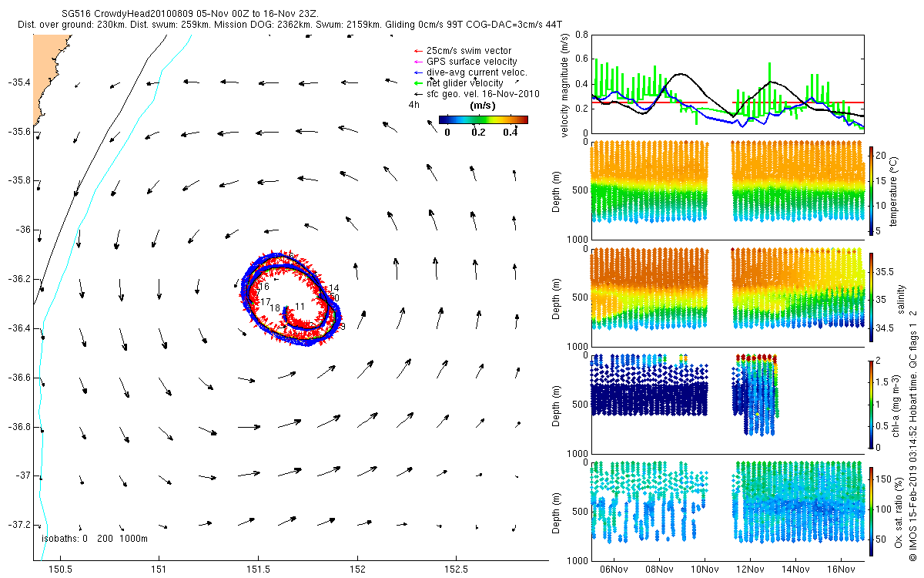Click the '0.8' velocity magnitude tick
Viewport: 924px width, 578px height.
[x=581, y=35]
